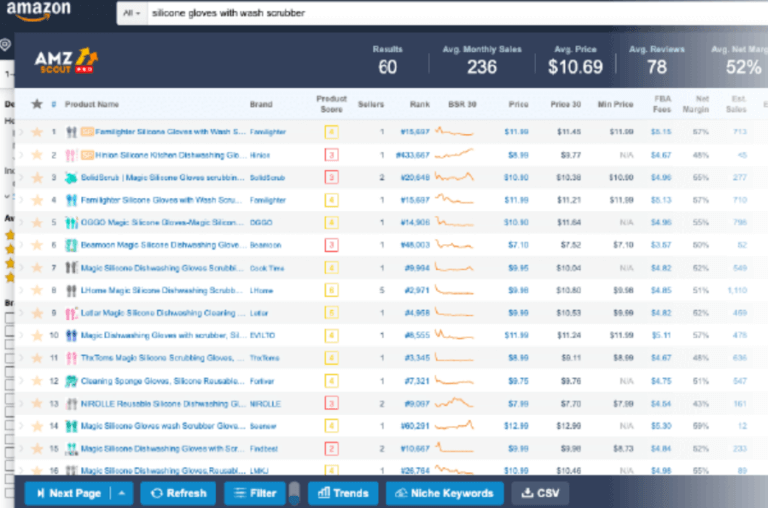The image size is (768, 508).
Task: Click Avg. Price $10.69 summary value
Action: [575, 67]
